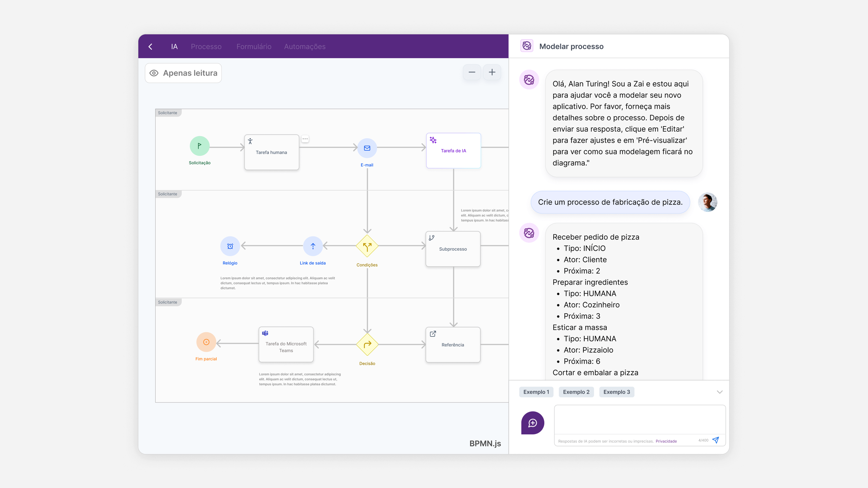Click the Zai avatar beside the pizza steps
The height and width of the screenshot is (488, 868).
click(x=529, y=233)
